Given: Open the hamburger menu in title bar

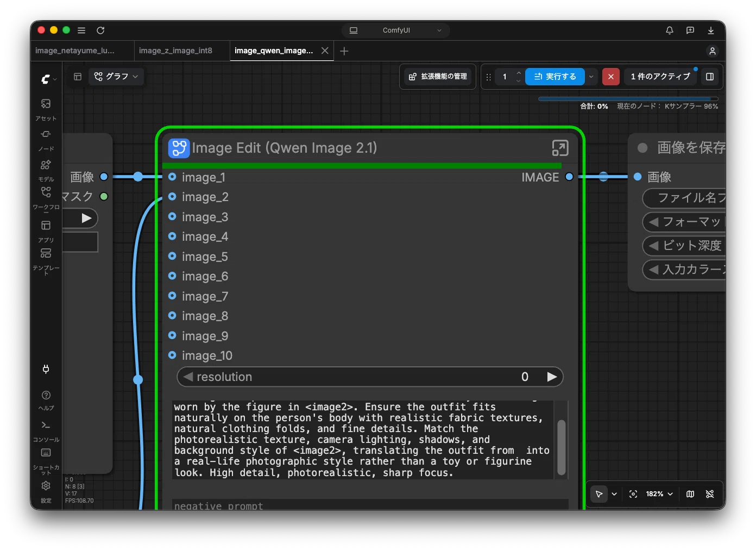Looking at the screenshot, I should click(x=81, y=30).
